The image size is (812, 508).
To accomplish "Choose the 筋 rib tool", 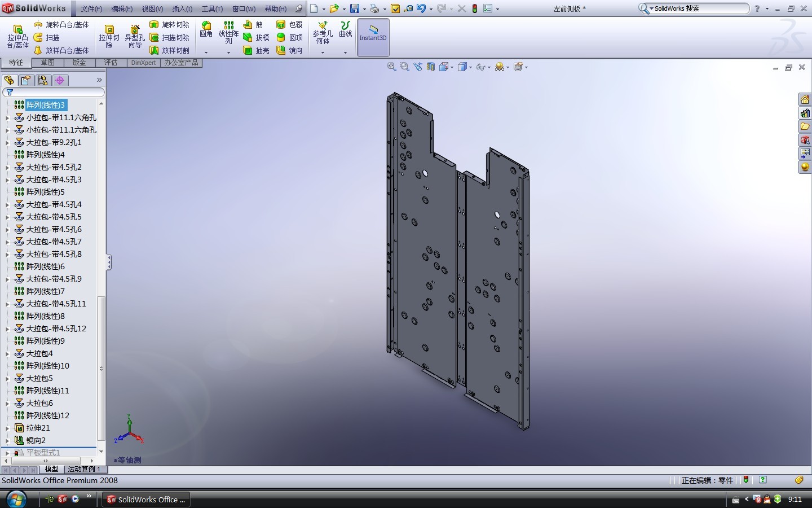I will (x=253, y=24).
